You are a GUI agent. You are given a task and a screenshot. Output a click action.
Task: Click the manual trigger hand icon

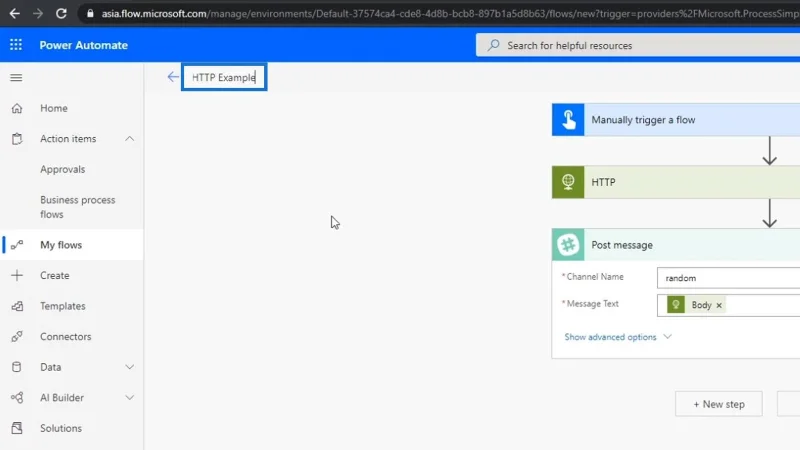pos(568,120)
